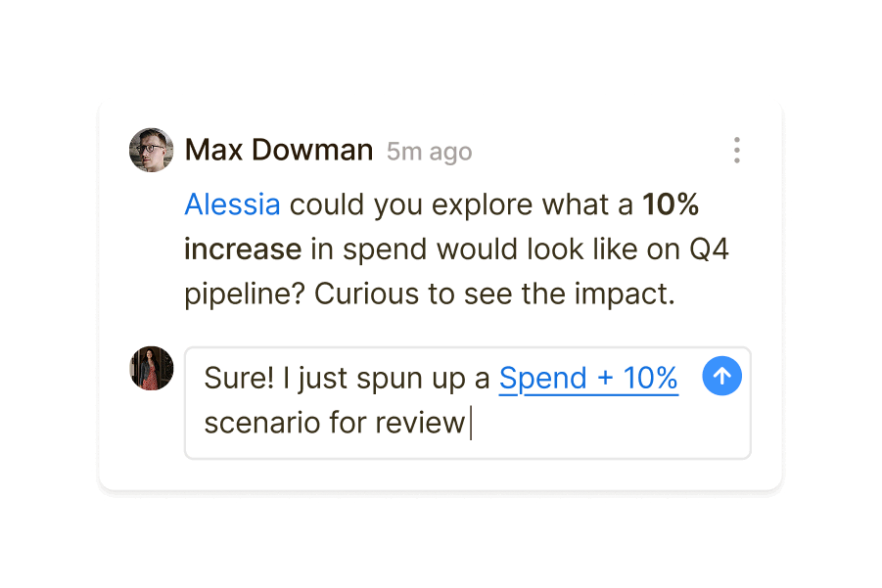The width and height of the screenshot is (882, 588).
Task: Reveal more options with the ellipsis control
Action: pos(737,150)
